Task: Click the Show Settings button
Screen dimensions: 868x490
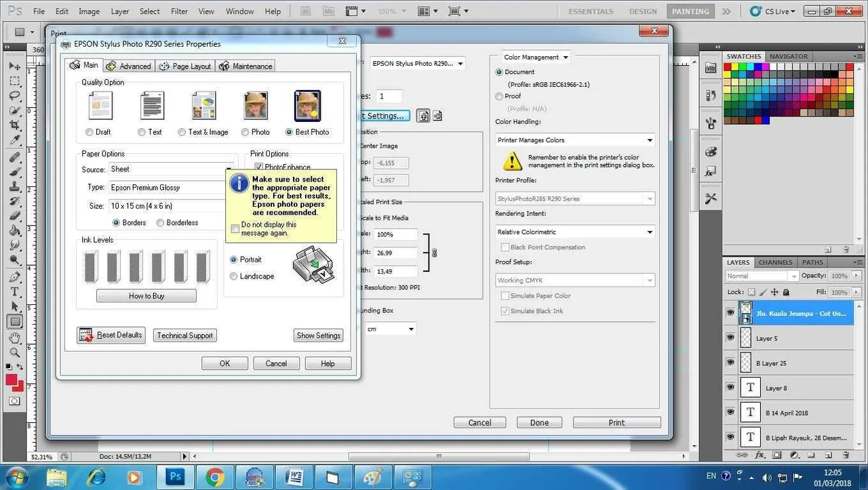Action: click(319, 335)
